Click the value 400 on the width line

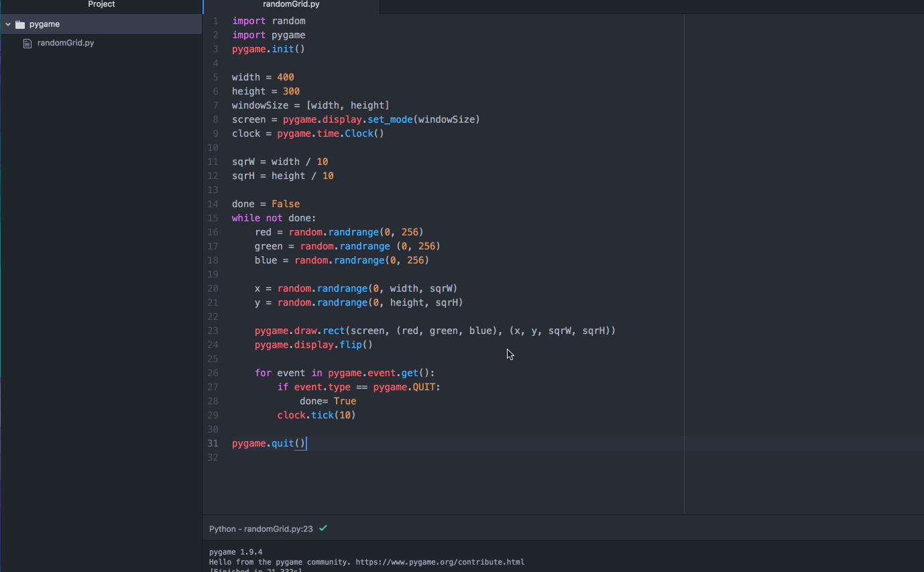tap(286, 77)
